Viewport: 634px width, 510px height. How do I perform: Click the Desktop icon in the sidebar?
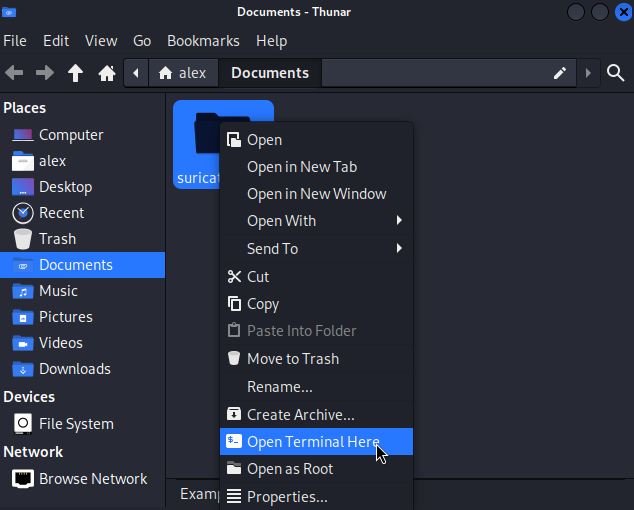click(x=23, y=187)
